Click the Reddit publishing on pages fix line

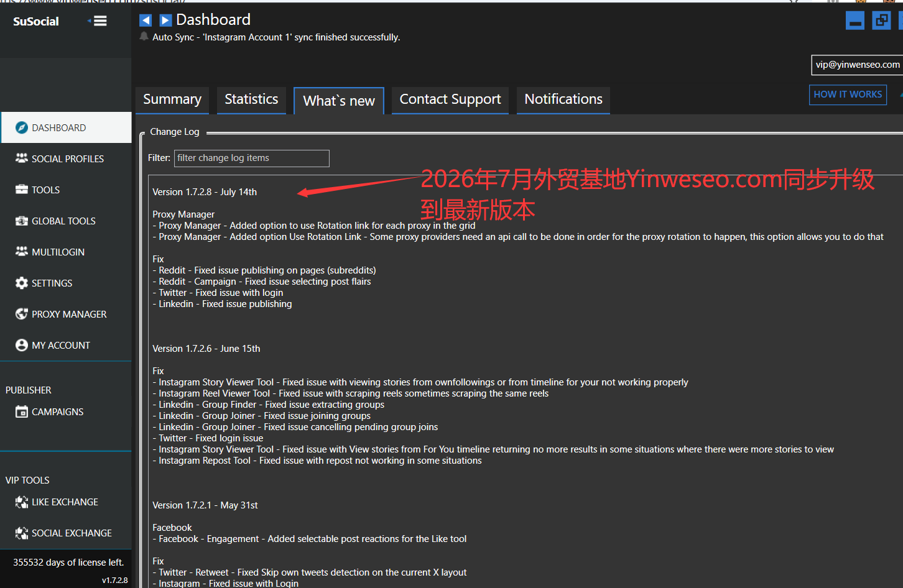click(264, 270)
